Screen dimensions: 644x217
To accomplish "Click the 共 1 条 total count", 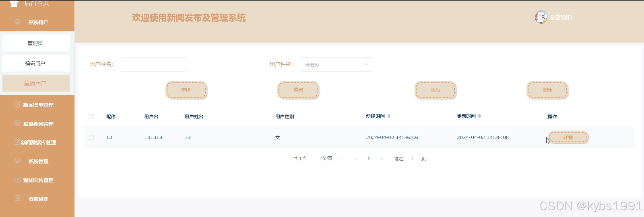I will [300, 159].
